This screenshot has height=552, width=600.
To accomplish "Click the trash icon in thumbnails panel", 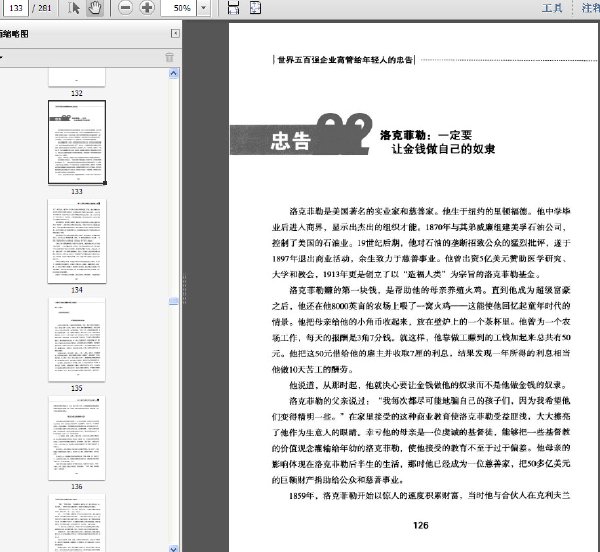I will tap(169, 57).
